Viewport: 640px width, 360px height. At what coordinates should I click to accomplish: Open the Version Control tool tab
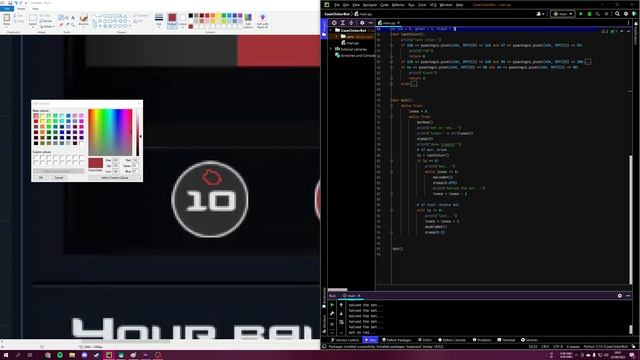[x=345, y=340]
